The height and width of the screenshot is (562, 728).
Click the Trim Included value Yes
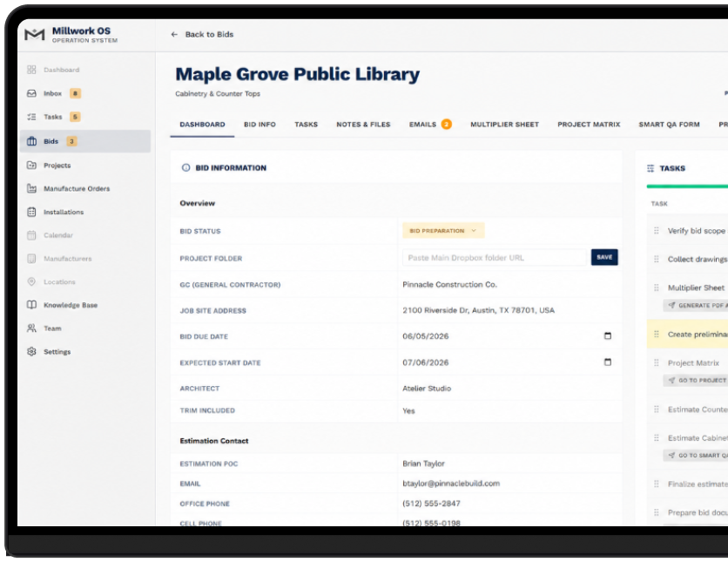pyautogui.click(x=408, y=410)
